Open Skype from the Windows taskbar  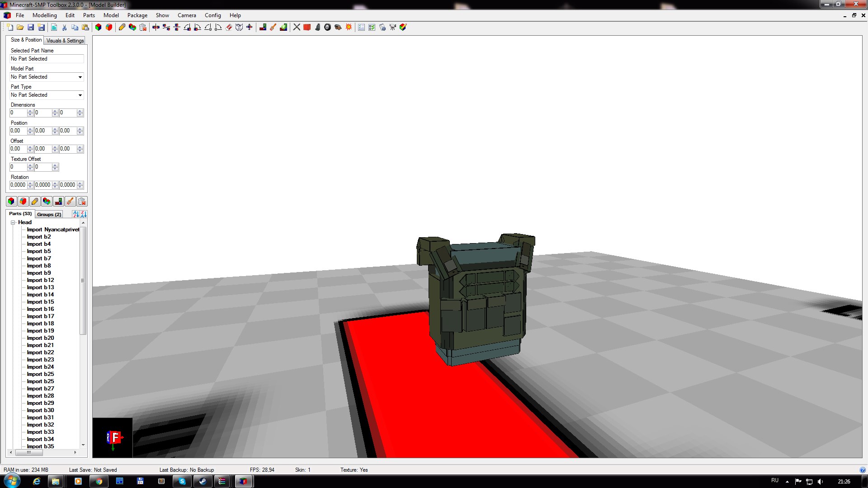coord(182,481)
